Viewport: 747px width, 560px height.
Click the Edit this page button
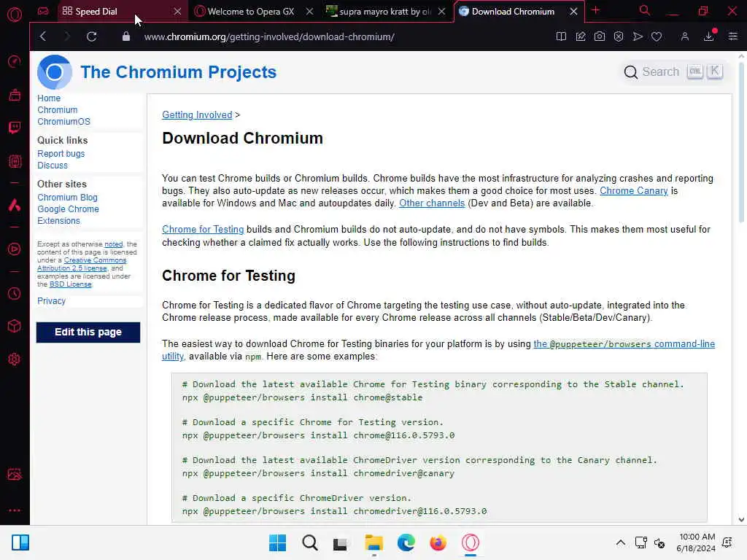pyautogui.click(x=88, y=332)
